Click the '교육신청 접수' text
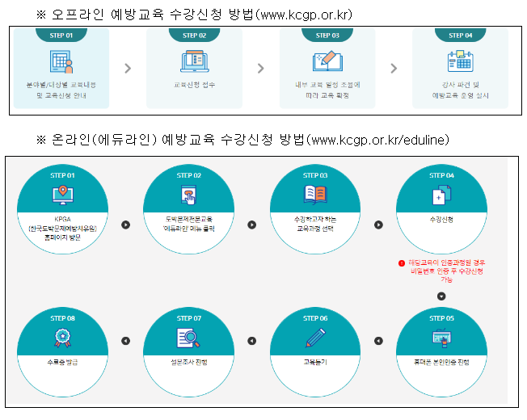527x420 pixels. tap(194, 85)
